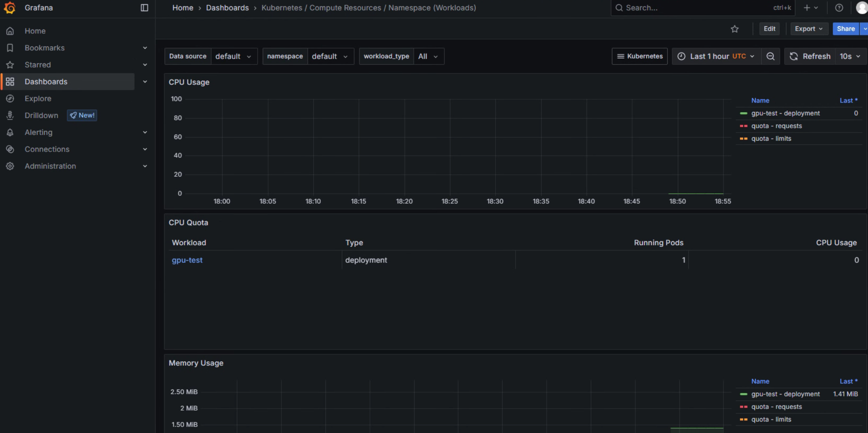Open Administration in sidebar menu
Screen dimensions: 868x433
point(50,166)
